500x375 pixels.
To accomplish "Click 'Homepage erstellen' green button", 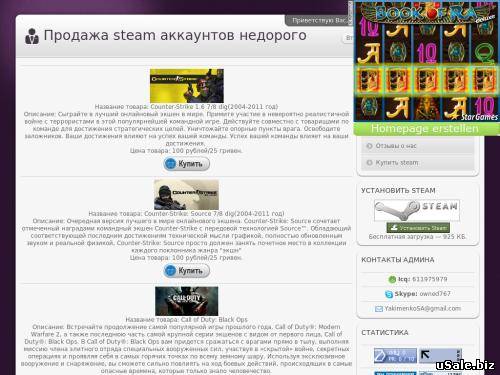I will [x=426, y=129].
